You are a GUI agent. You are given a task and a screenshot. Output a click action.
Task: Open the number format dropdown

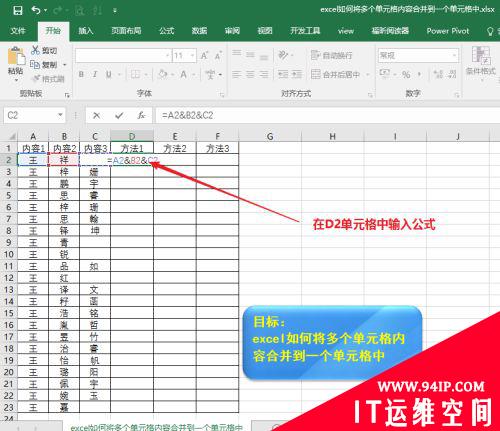point(454,56)
